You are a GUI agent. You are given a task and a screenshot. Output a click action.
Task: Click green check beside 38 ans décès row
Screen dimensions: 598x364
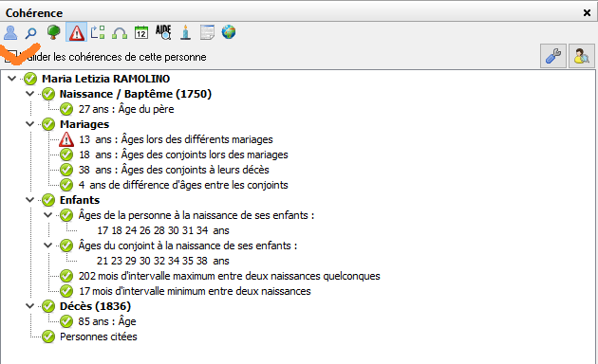[66, 170]
